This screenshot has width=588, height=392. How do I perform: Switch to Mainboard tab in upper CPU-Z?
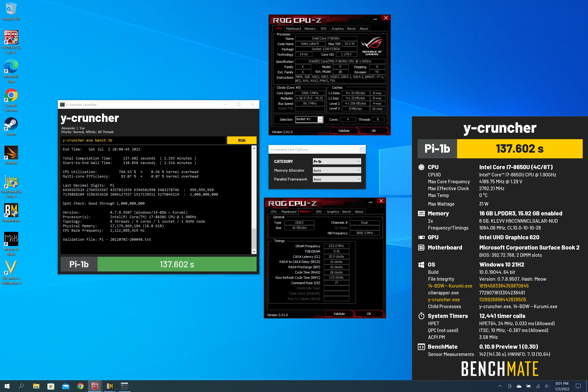tap(293, 28)
